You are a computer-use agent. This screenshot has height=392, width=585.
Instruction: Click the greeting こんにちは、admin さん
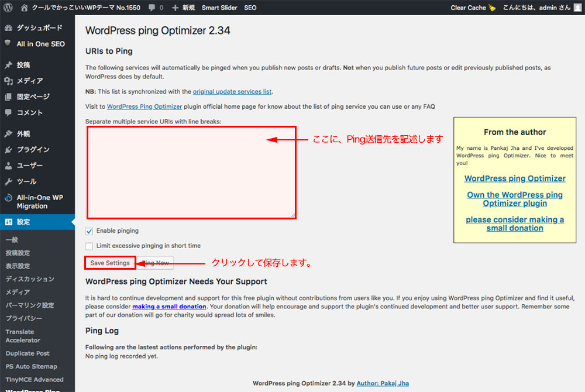pyautogui.click(x=536, y=8)
